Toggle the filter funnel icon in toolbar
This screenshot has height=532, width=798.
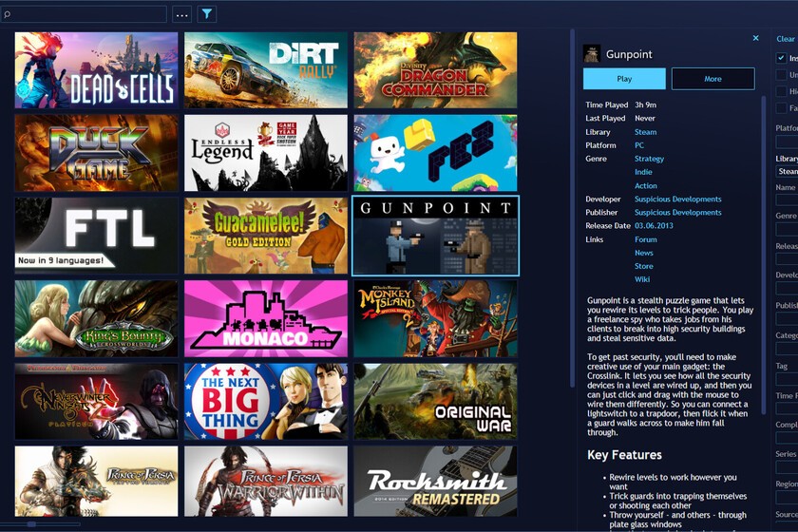(x=207, y=14)
